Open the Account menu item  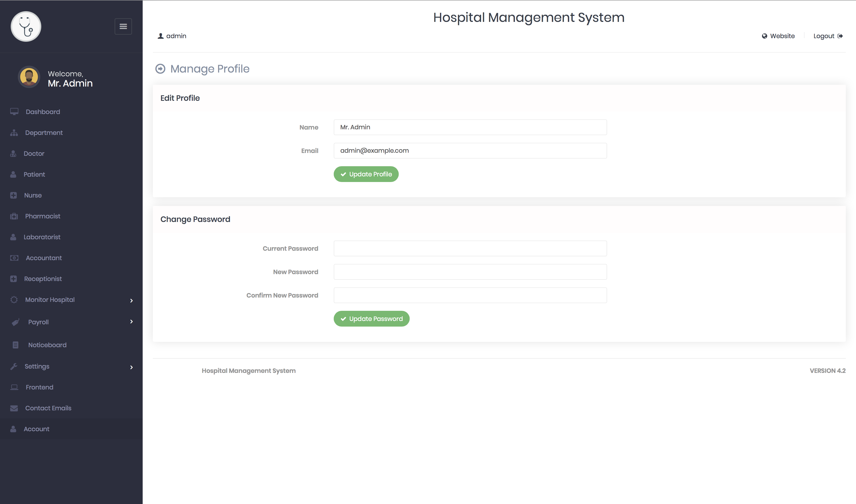36,429
